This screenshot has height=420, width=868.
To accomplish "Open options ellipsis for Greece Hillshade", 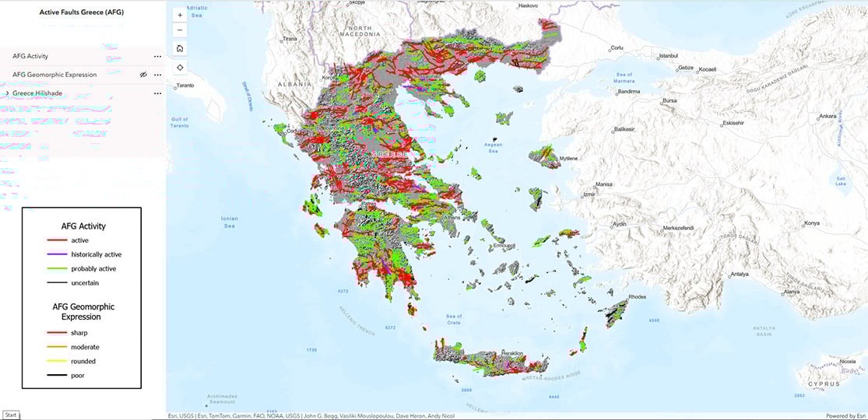I will pos(158,93).
